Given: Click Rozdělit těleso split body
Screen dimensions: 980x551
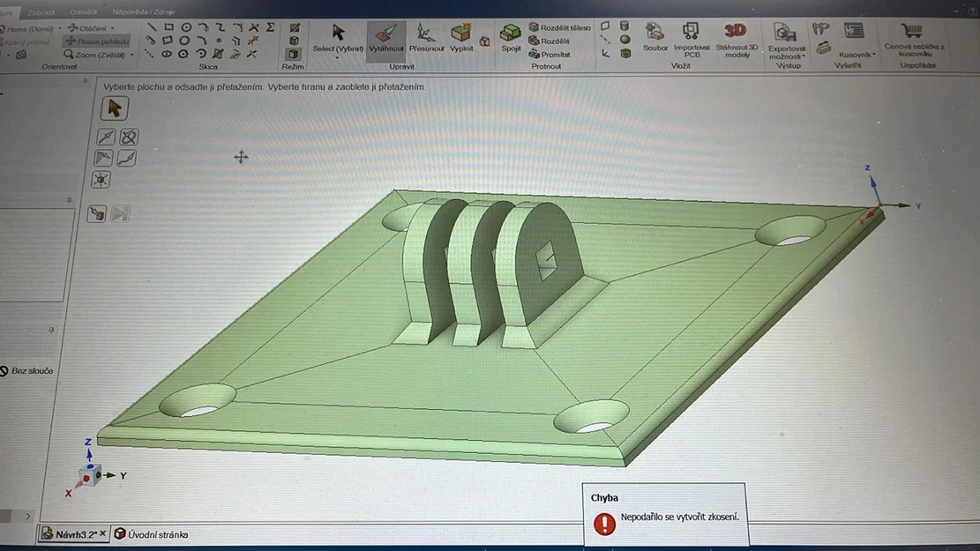Looking at the screenshot, I should point(559,27).
